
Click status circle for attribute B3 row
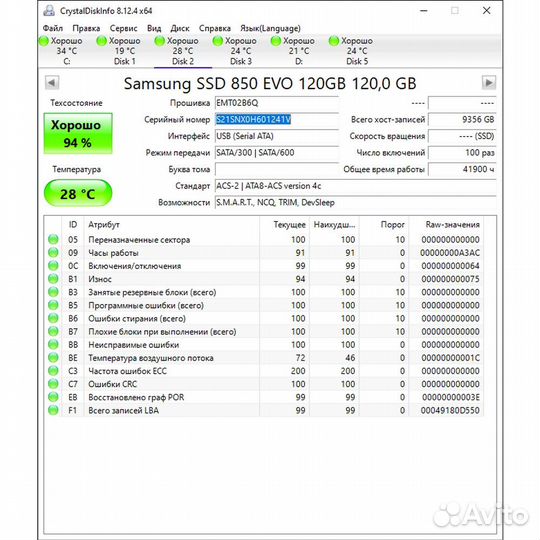pyautogui.click(x=53, y=292)
